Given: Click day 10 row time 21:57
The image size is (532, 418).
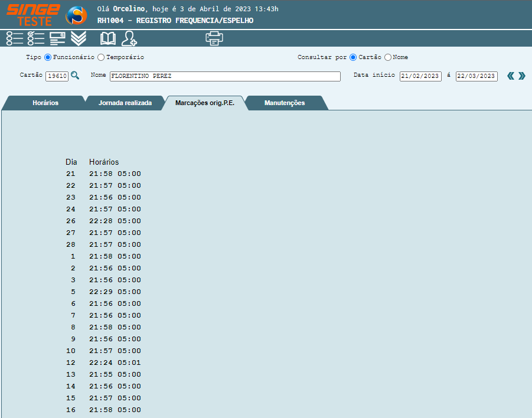Looking at the screenshot, I should [101, 351].
